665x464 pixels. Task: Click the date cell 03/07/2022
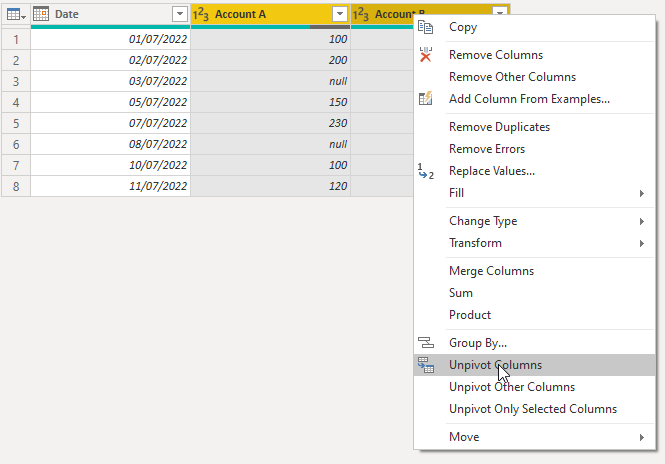[110, 81]
